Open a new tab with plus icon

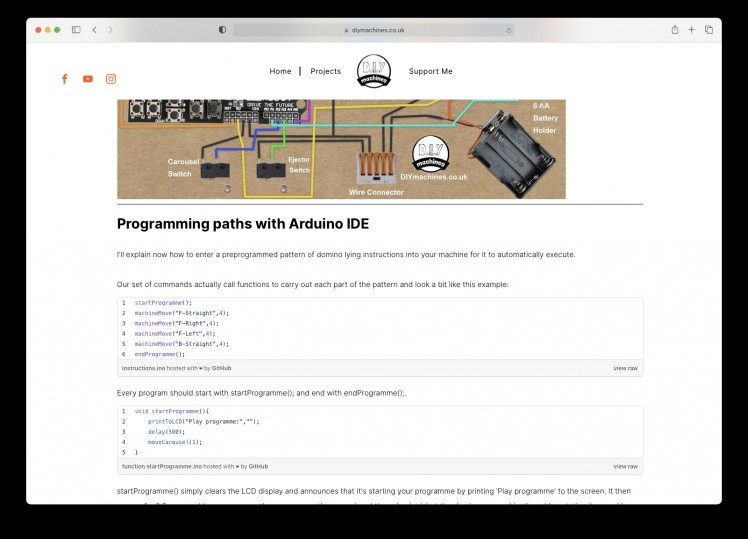[691, 30]
